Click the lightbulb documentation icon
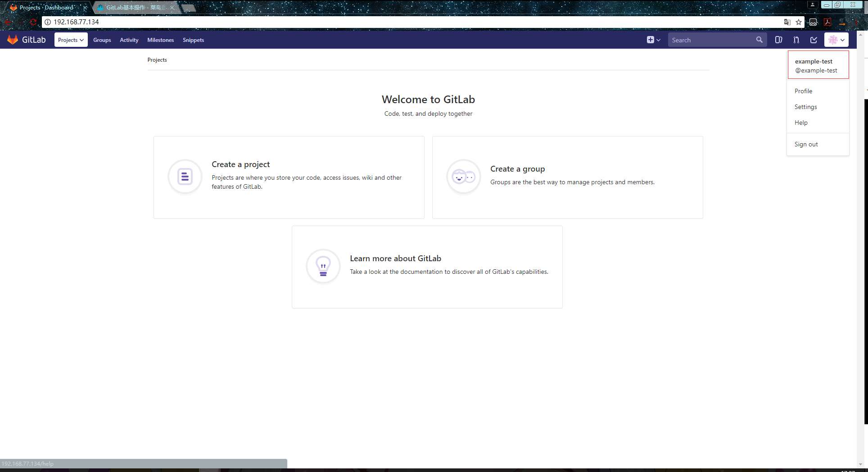The height and width of the screenshot is (472, 868). (323, 266)
